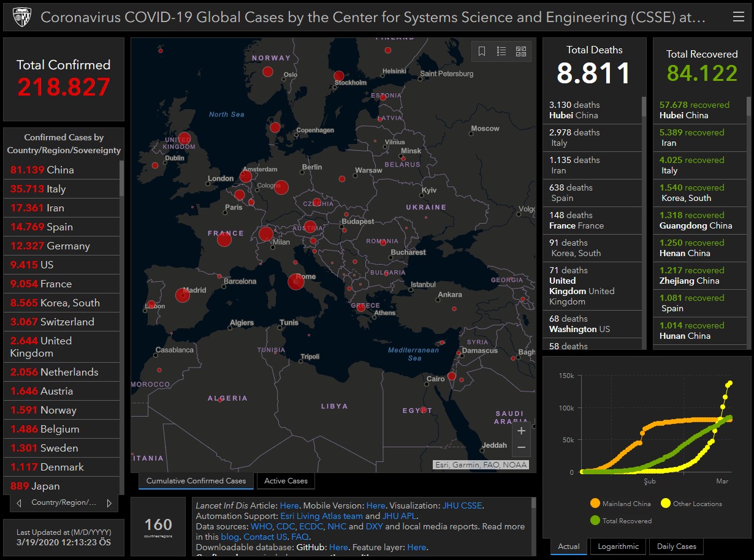754x560 pixels.
Task: Open the GitHub 'Here' link for the downloadable database
Action: click(x=338, y=547)
